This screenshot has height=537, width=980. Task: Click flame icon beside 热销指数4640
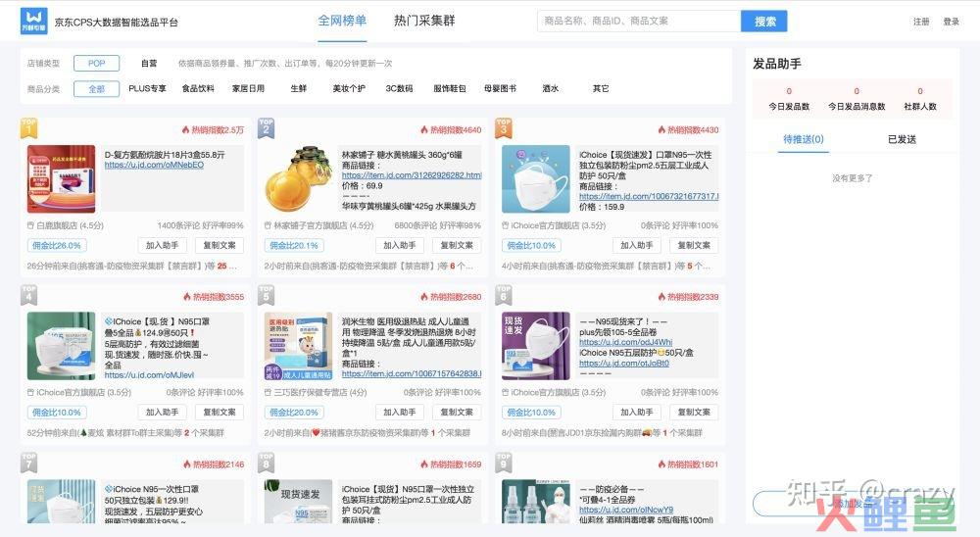[424, 130]
